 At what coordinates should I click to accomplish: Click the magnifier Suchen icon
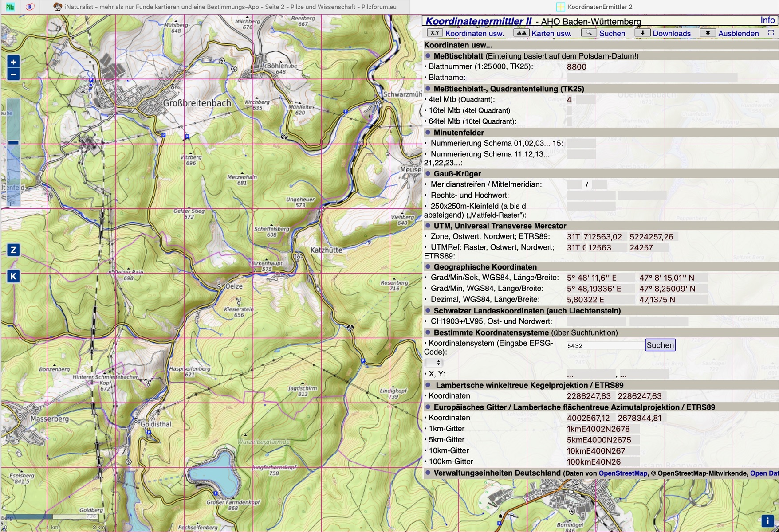[x=589, y=33]
